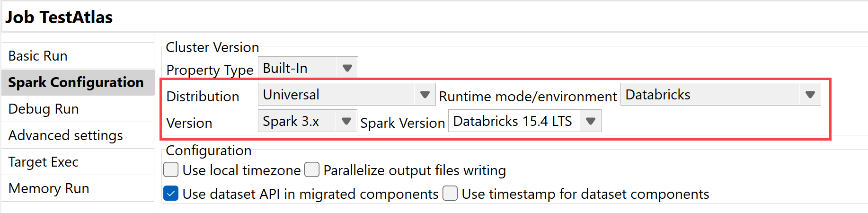Open the Advanced settings tab
The width and height of the screenshot is (868, 213).
click(x=65, y=135)
